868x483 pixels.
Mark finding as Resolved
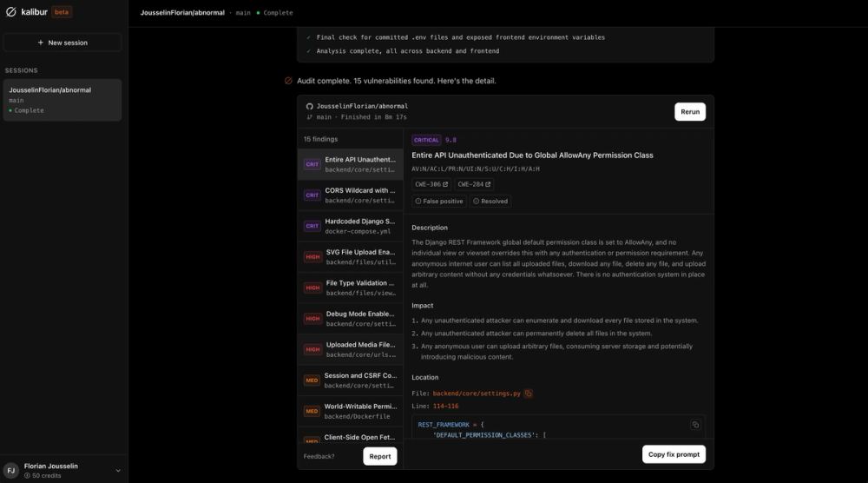(490, 201)
